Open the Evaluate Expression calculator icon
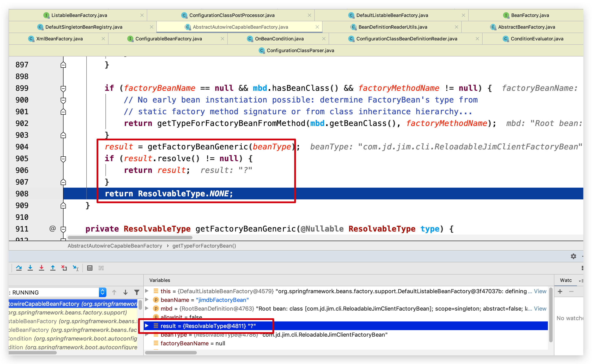Viewport: 592px width, 364px height. pos(90,268)
